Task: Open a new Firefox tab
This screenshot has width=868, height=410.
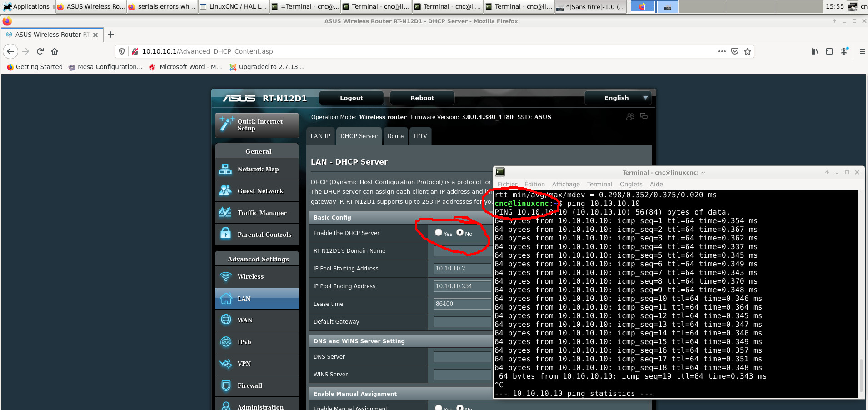Action: tap(111, 35)
